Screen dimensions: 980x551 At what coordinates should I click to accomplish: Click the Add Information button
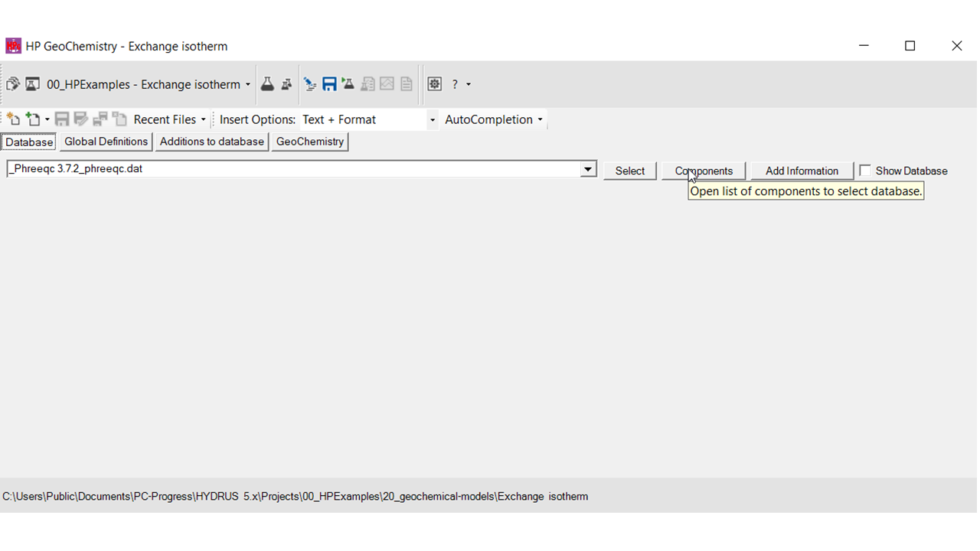click(x=802, y=171)
